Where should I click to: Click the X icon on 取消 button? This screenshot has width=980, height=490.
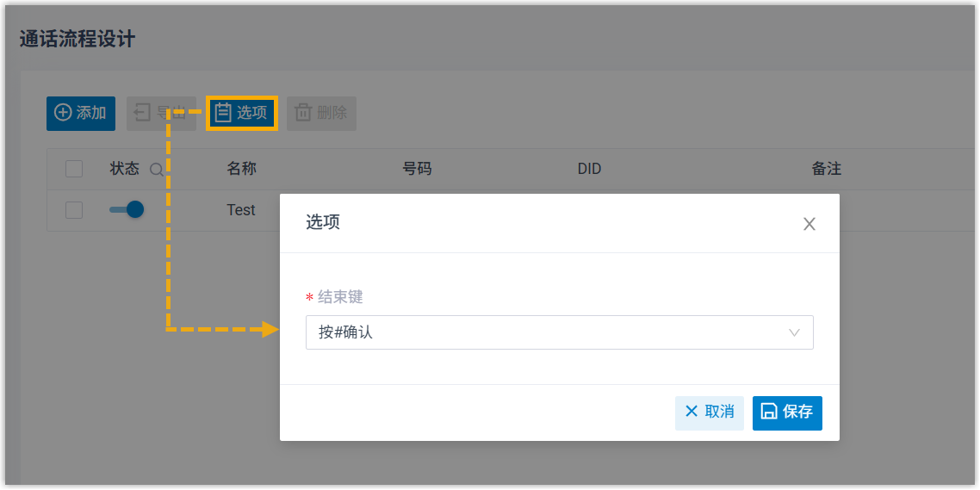point(692,412)
